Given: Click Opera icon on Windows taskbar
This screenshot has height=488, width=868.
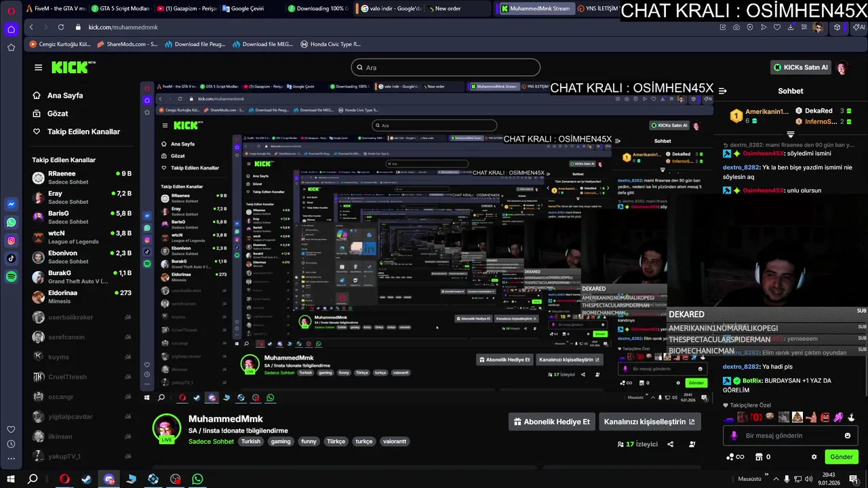Looking at the screenshot, I should tap(64, 479).
